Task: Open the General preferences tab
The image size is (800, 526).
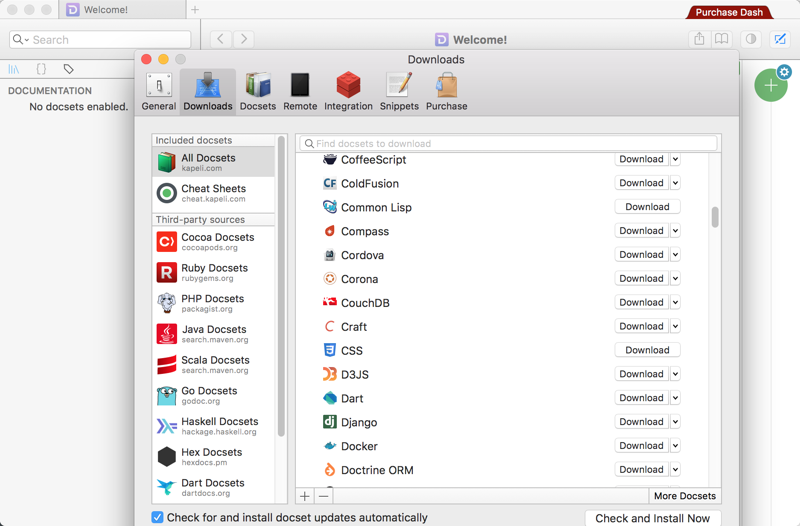Action: 159,92
